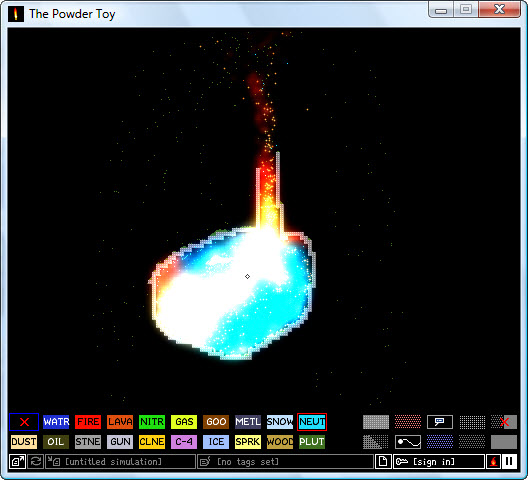This screenshot has width=528, height=480.
Task: Select the SPRK spark element
Action: pos(248,442)
